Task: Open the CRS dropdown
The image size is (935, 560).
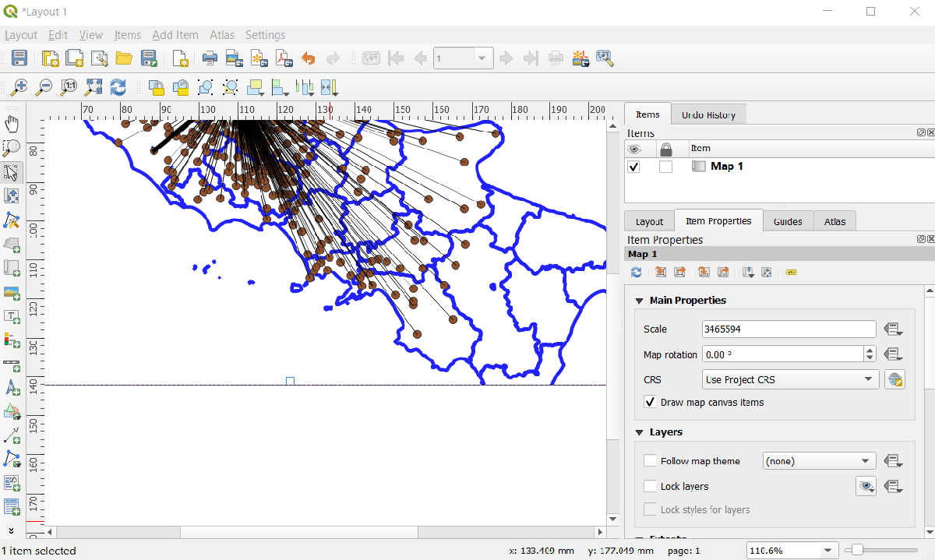Action: coord(790,380)
